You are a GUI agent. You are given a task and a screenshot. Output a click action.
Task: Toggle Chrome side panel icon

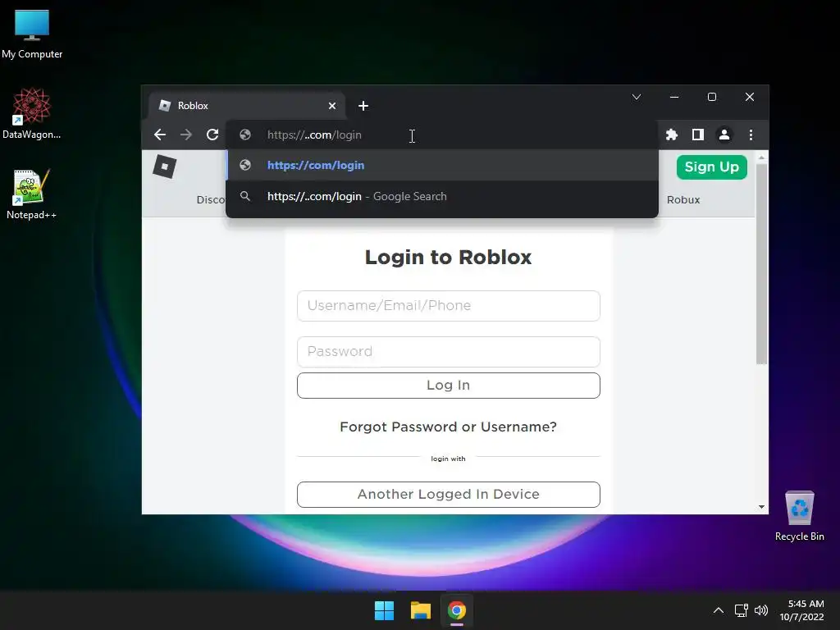tap(697, 135)
